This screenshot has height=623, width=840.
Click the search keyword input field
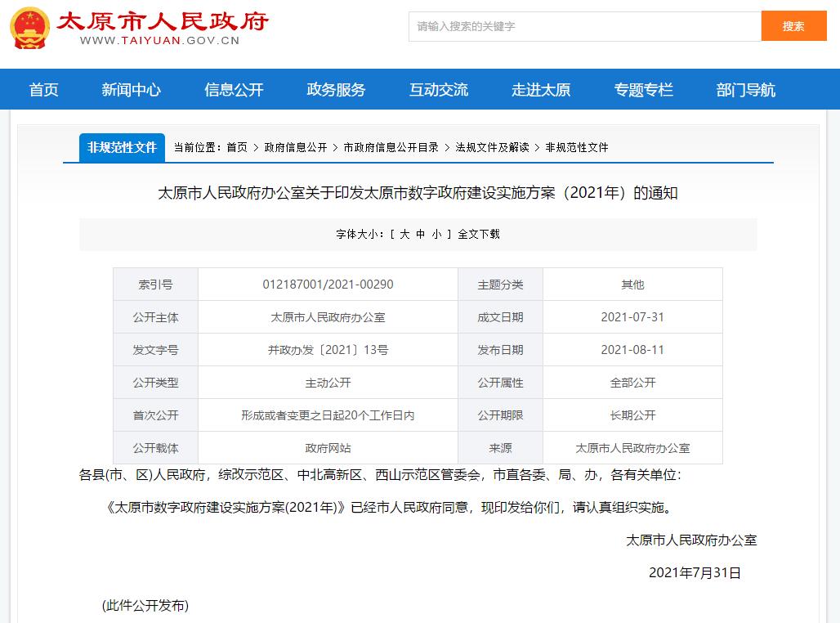click(x=584, y=26)
